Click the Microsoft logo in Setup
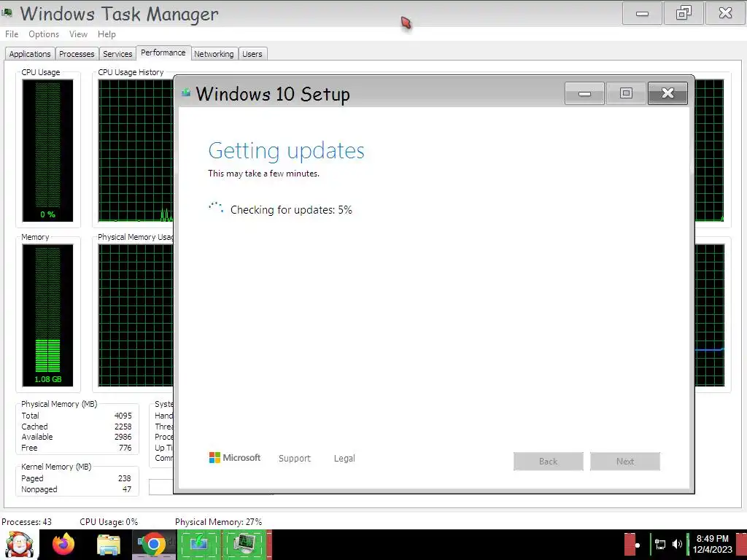Image resolution: width=747 pixels, height=560 pixels. (235, 458)
